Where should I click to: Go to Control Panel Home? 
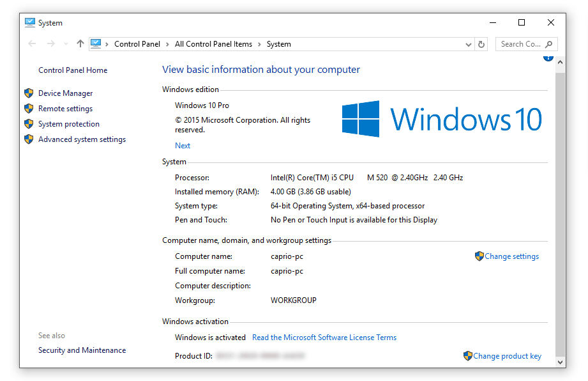[73, 70]
